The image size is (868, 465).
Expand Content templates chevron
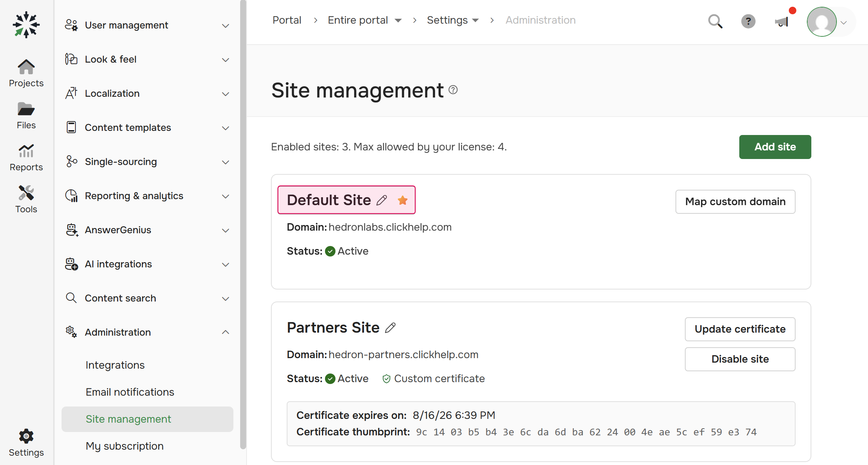[x=226, y=128]
